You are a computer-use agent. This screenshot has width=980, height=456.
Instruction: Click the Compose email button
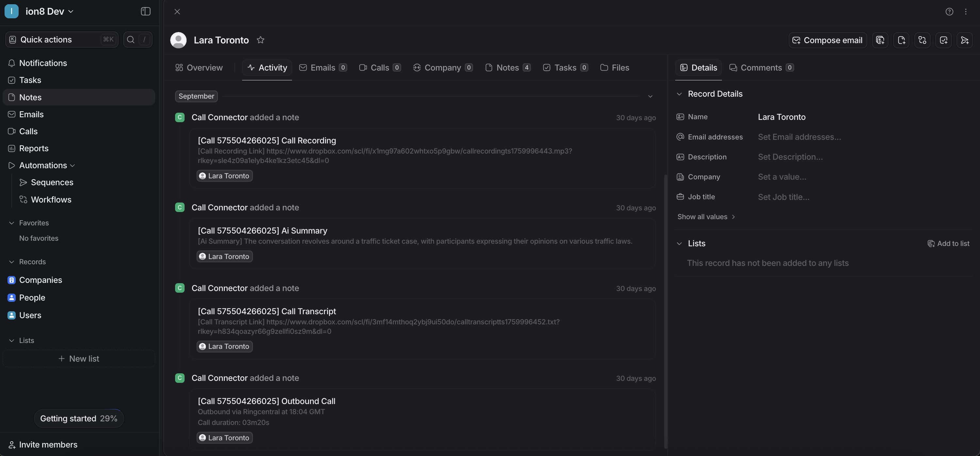click(827, 40)
